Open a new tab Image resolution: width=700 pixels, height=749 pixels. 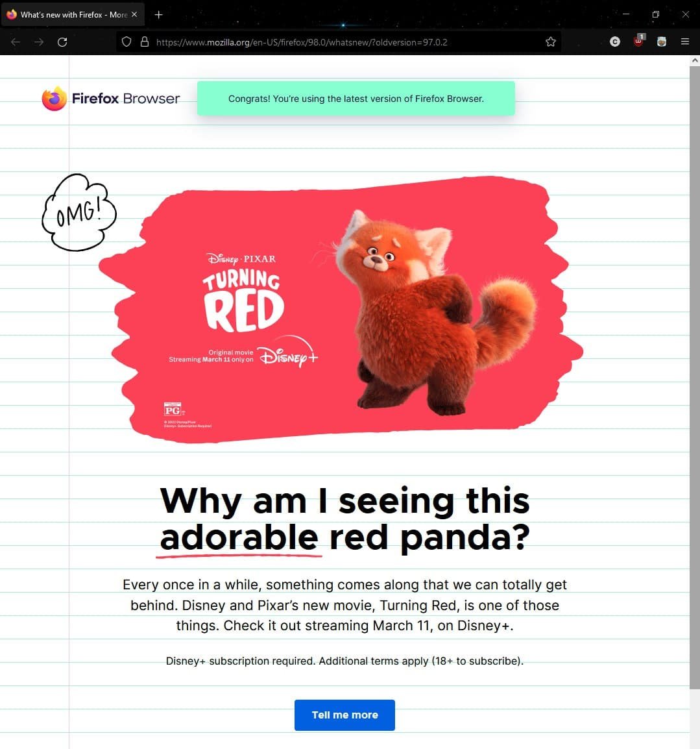click(159, 14)
